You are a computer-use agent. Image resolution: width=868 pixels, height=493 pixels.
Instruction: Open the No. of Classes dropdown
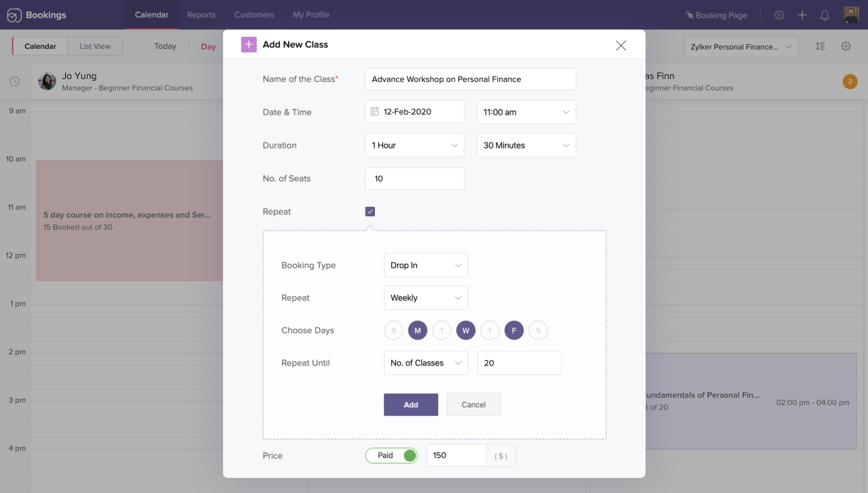tap(426, 363)
